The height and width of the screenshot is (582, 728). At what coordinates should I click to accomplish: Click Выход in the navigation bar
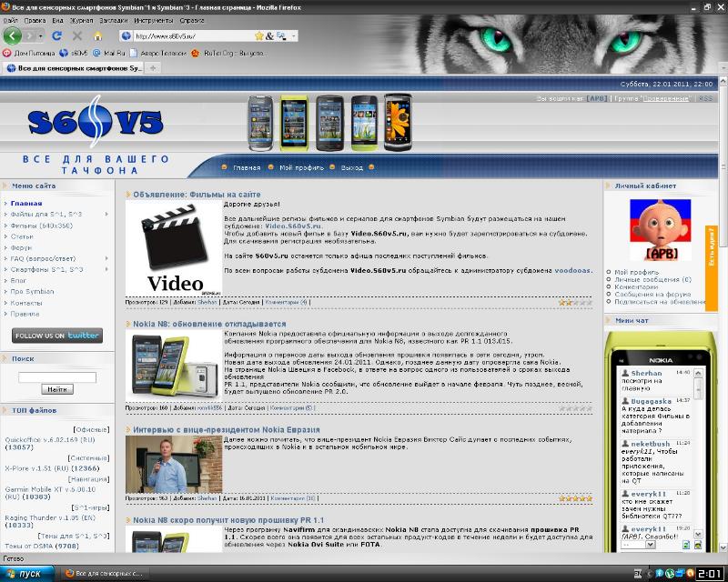(351, 167)
